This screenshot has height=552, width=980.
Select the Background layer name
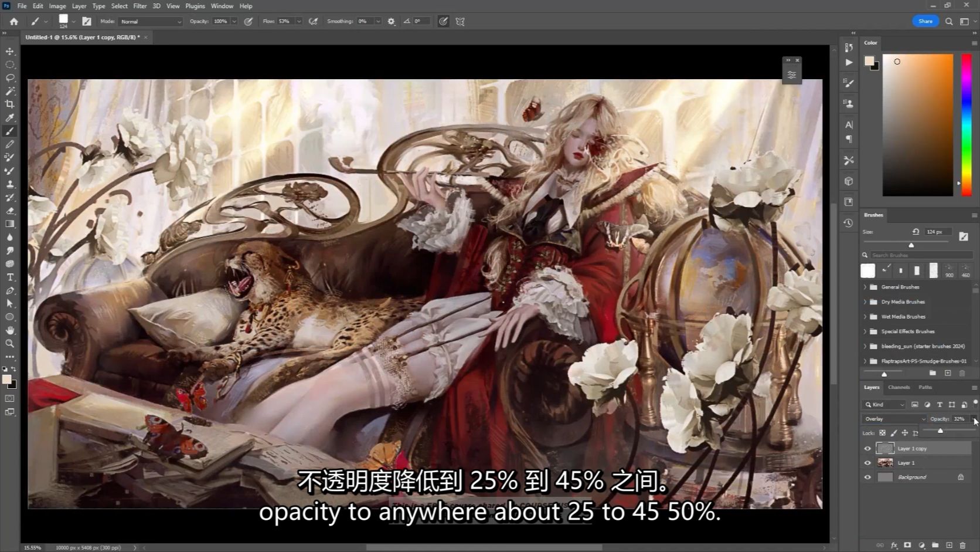coord(912,478)
